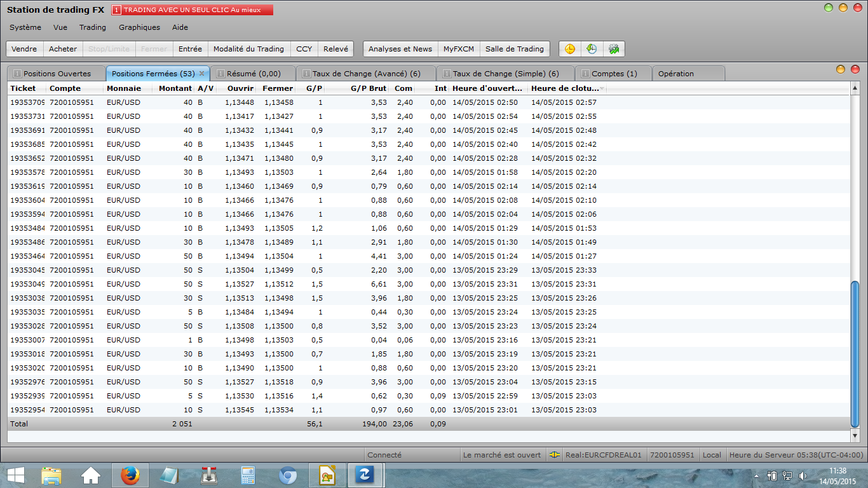Click the red one-click trading indicator icon

coord(116,10)
